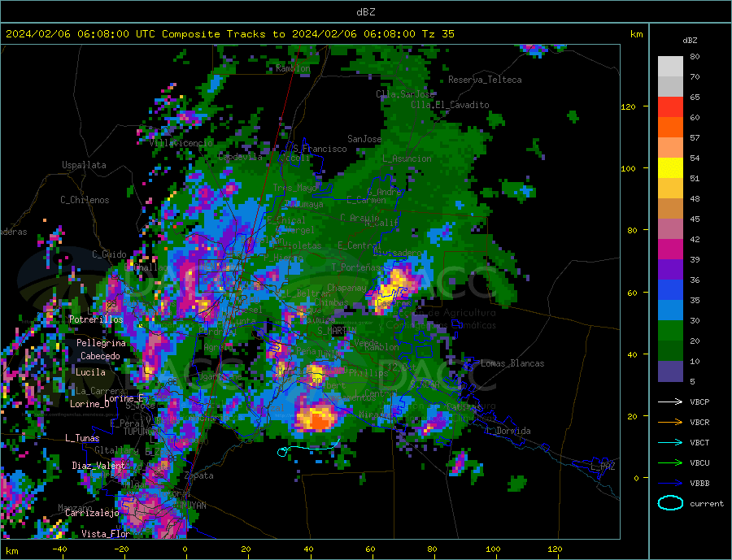732x560 pixels.
Task: Click the green VBCU arrow in legend
Action: 670,463
